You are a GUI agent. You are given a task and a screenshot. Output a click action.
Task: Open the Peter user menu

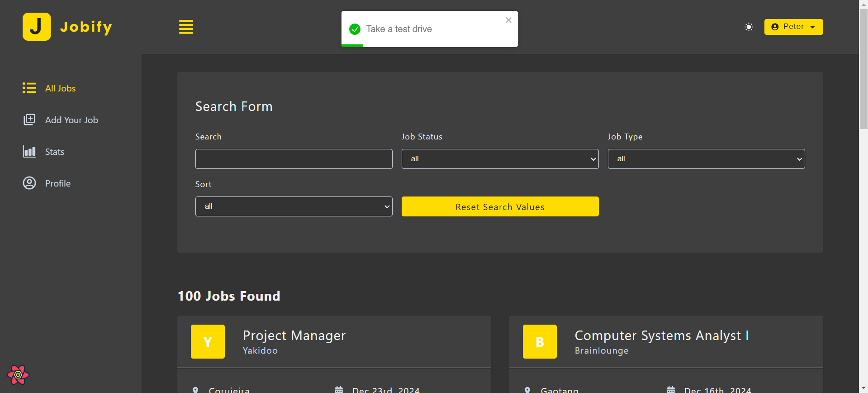click(x=793, y=27)
